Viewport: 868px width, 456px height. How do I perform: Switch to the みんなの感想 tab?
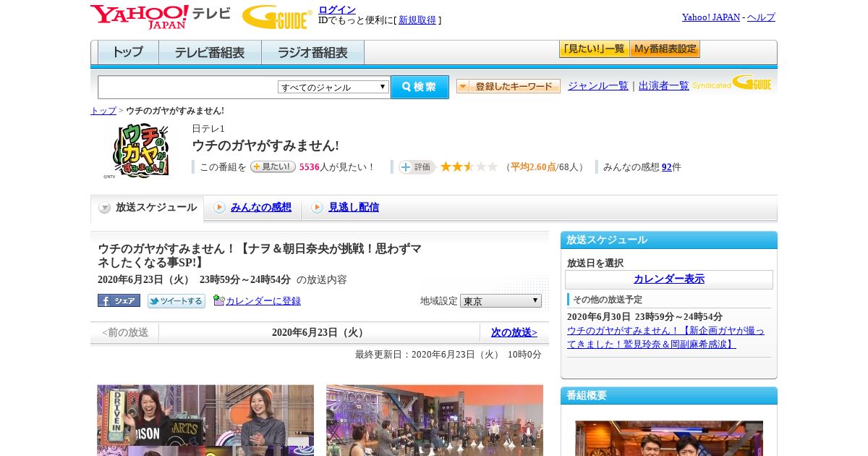pyautogui.click(x=261, y=207)
